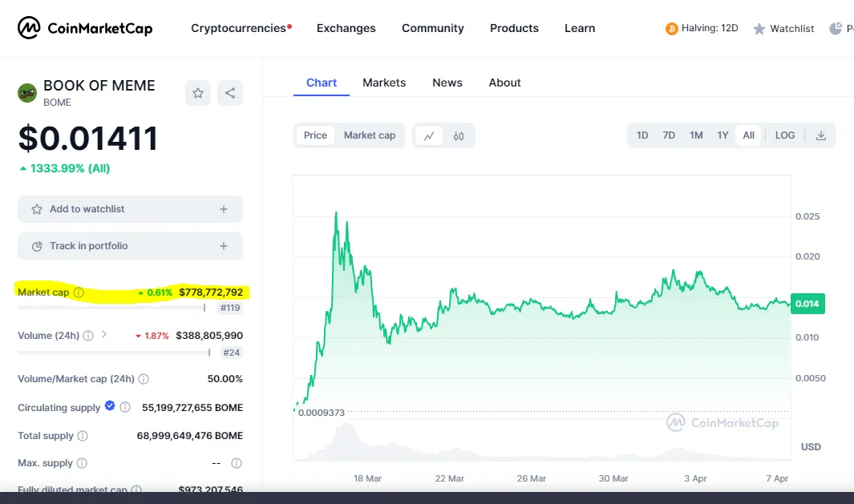
Task: Click Add to watchlist button
Action: tap(130, 209)
